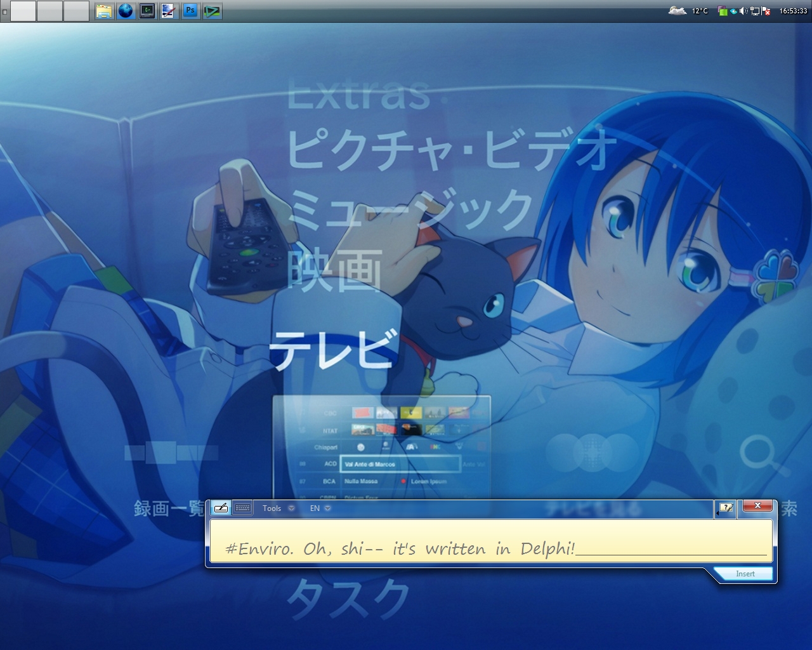Open the network connection tray icon
The width and height of the screenshot is (812, 650).
(x=755, y=11)
